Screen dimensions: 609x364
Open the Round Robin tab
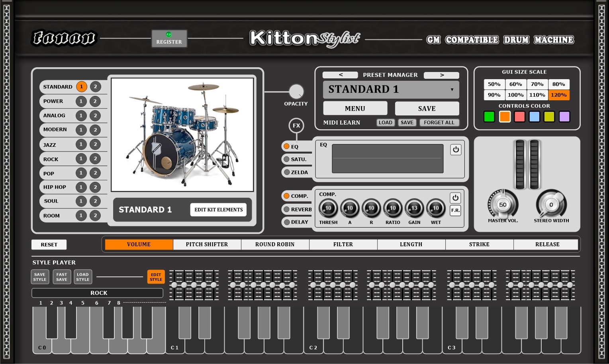coord(275,244)
